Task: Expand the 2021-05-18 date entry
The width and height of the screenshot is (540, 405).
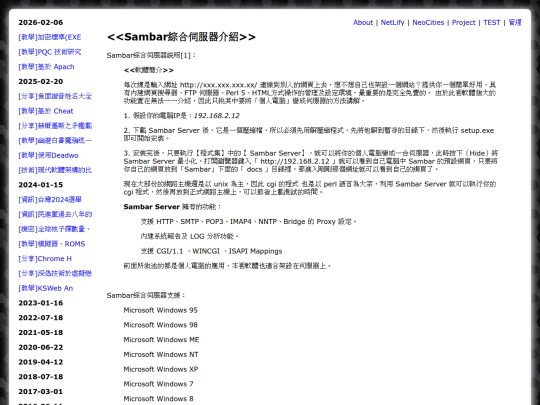Action: click(x=41, y=333)
